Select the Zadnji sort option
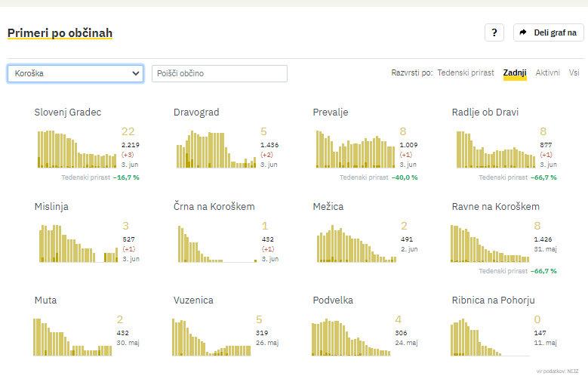The height and width of the screenshot is (376, 588). [515, 73]
